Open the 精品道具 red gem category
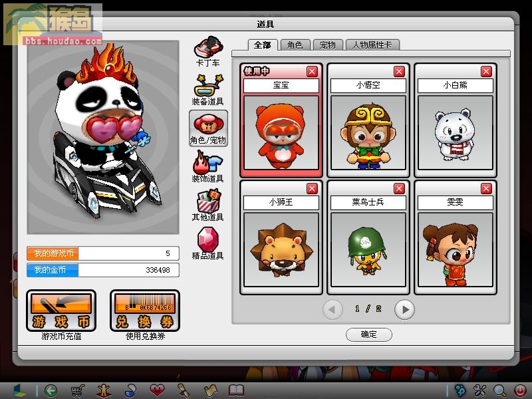Image resolution: width=532 pixels, height=399 pixels. (x=208, y=243)
